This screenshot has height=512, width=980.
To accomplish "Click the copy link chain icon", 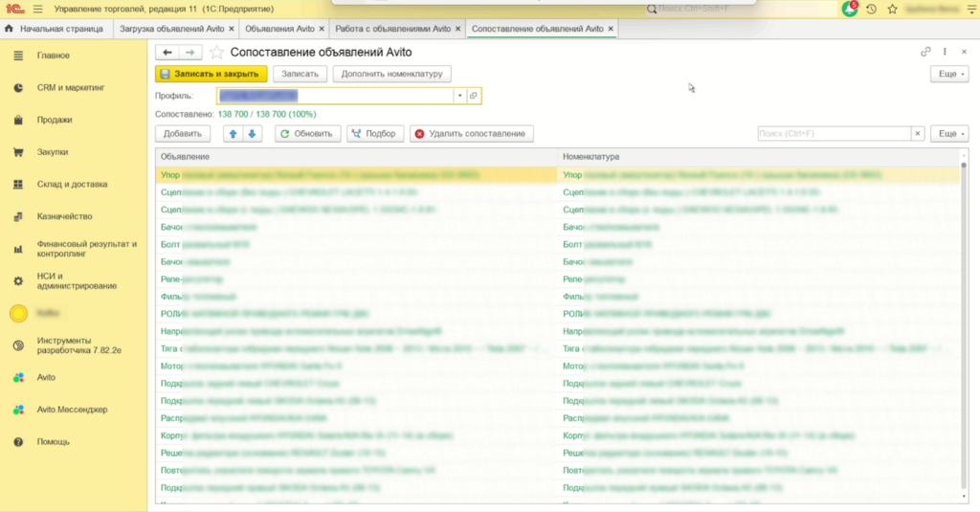I will coord(925,52).
